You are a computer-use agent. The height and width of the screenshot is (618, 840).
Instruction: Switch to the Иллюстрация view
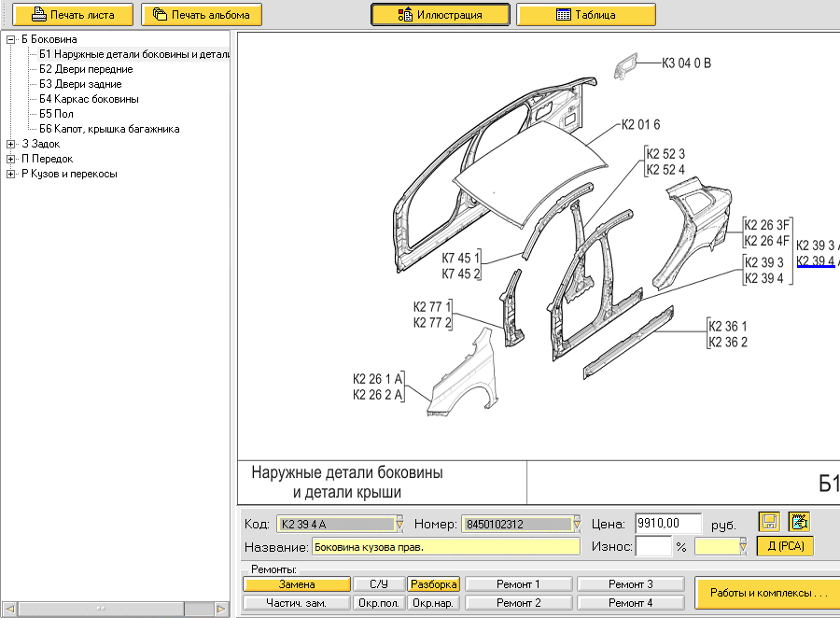point(440,15)
